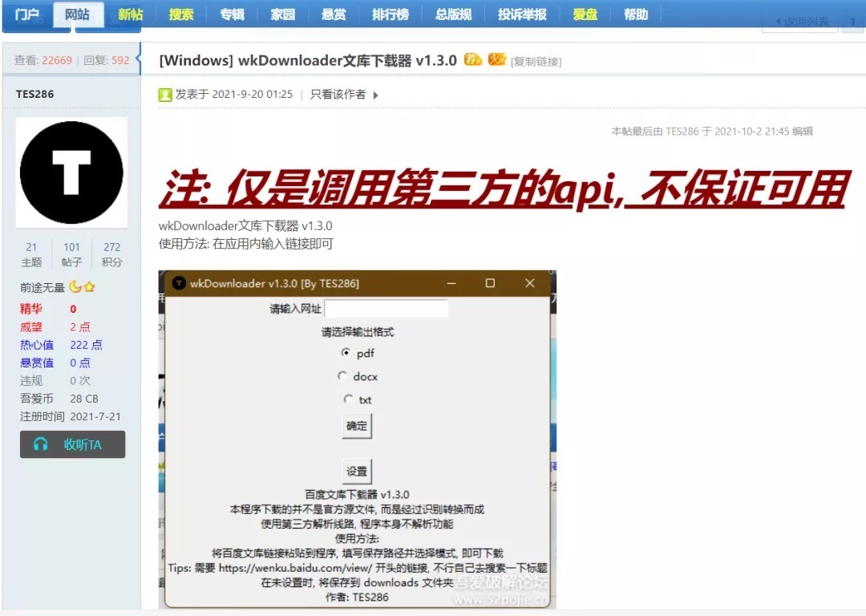Click the green author icon beside 发表于

click(165, 95)
